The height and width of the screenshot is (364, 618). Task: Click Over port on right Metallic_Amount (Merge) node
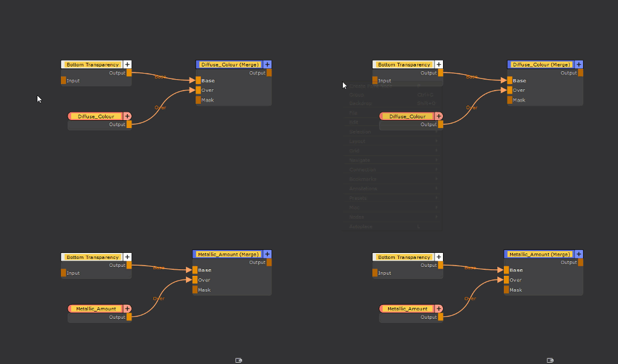[x=506, y=280]
